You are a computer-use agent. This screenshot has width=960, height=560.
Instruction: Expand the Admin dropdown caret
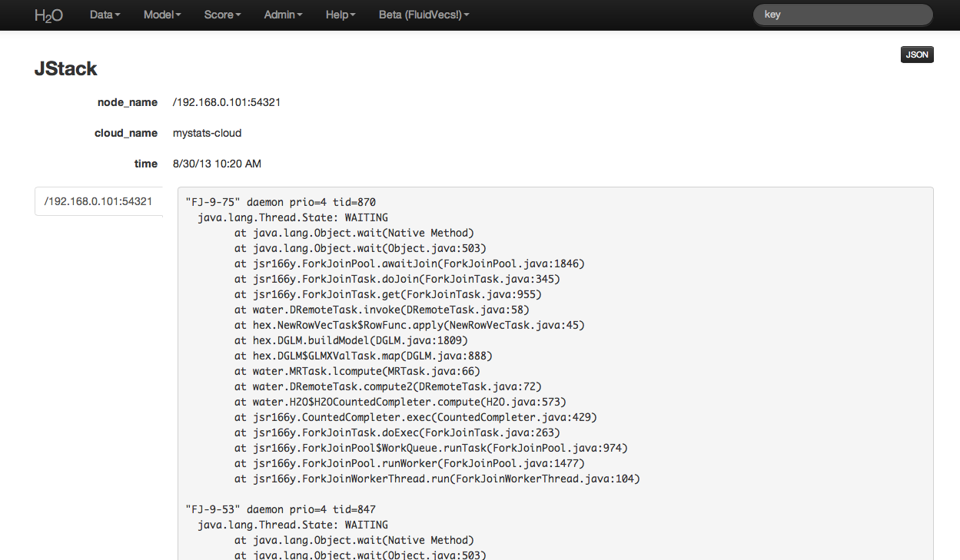[x=299, y=15]
